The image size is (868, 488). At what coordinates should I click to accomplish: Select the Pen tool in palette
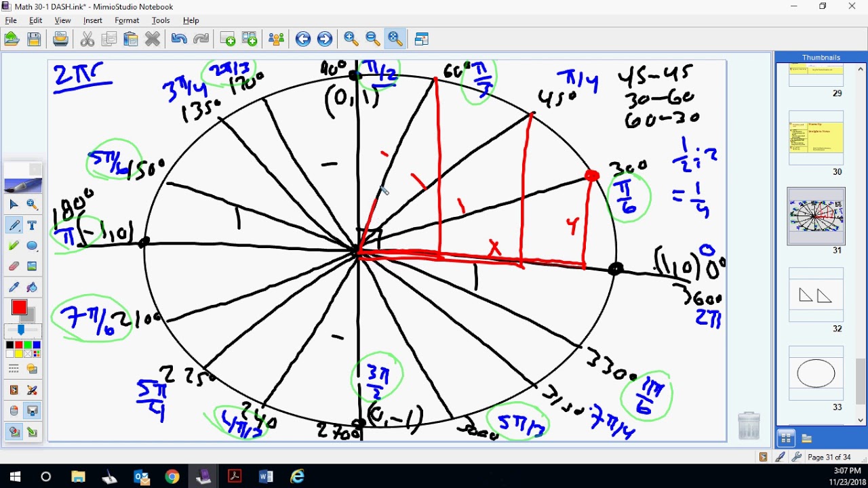[x=14, y=225]
